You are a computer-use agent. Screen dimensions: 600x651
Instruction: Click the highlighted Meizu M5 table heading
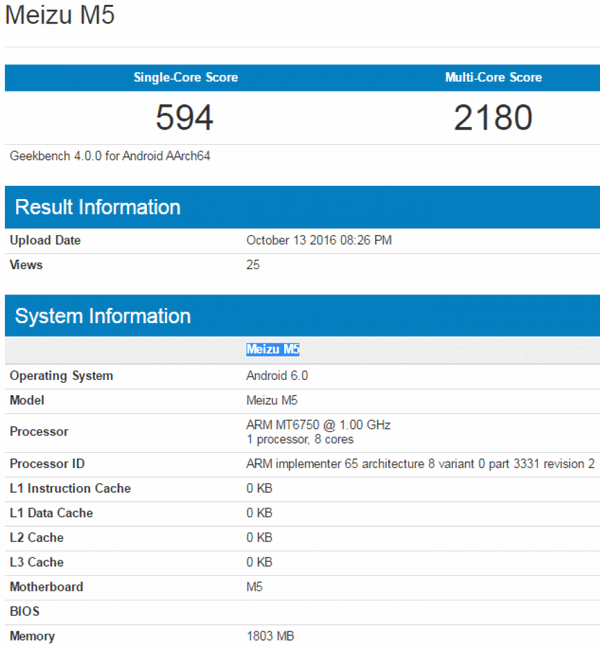click(x=273, y=350)
